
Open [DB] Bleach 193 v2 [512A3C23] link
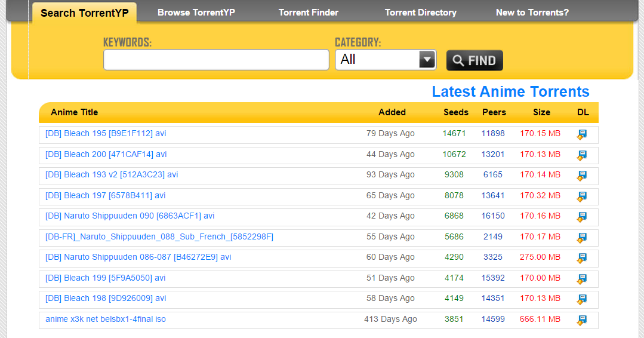(x=112, y=174)
